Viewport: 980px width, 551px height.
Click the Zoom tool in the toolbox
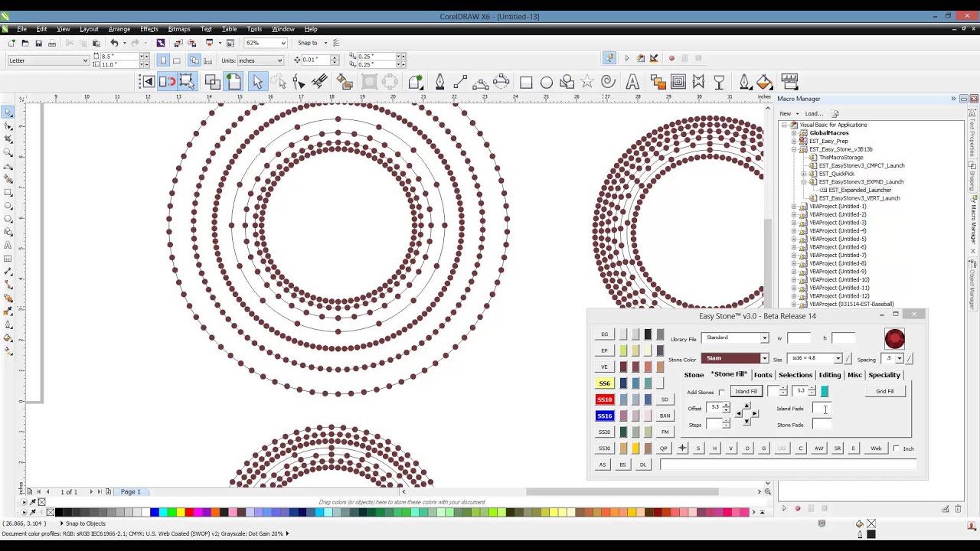coord(8,152)
